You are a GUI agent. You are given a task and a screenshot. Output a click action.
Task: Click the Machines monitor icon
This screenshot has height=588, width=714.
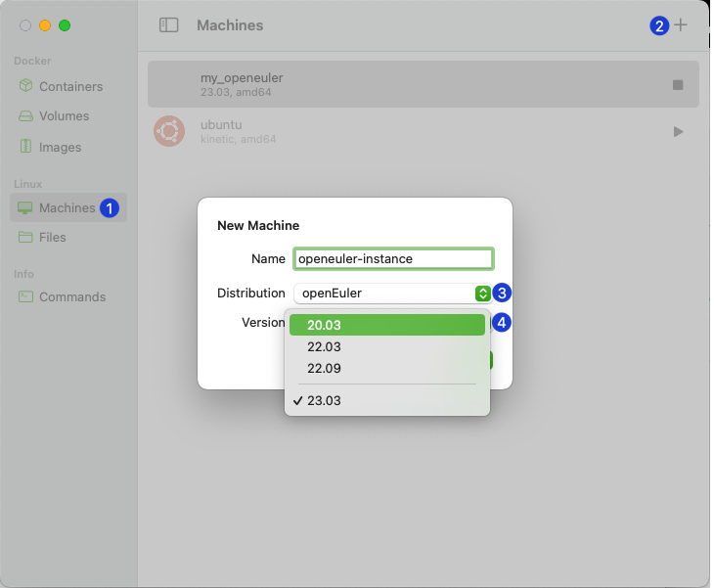point(25,208)
